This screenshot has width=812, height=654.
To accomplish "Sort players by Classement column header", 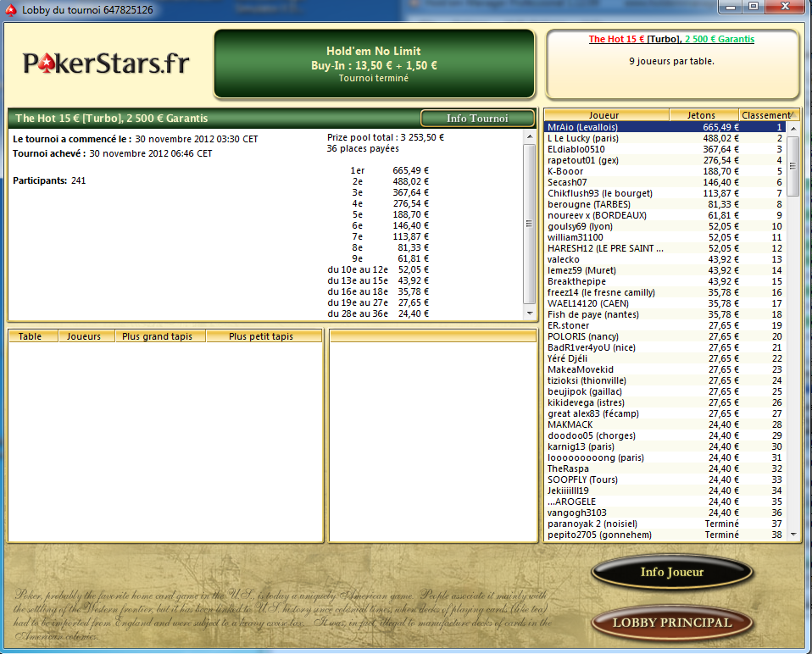I will point(769,115).
